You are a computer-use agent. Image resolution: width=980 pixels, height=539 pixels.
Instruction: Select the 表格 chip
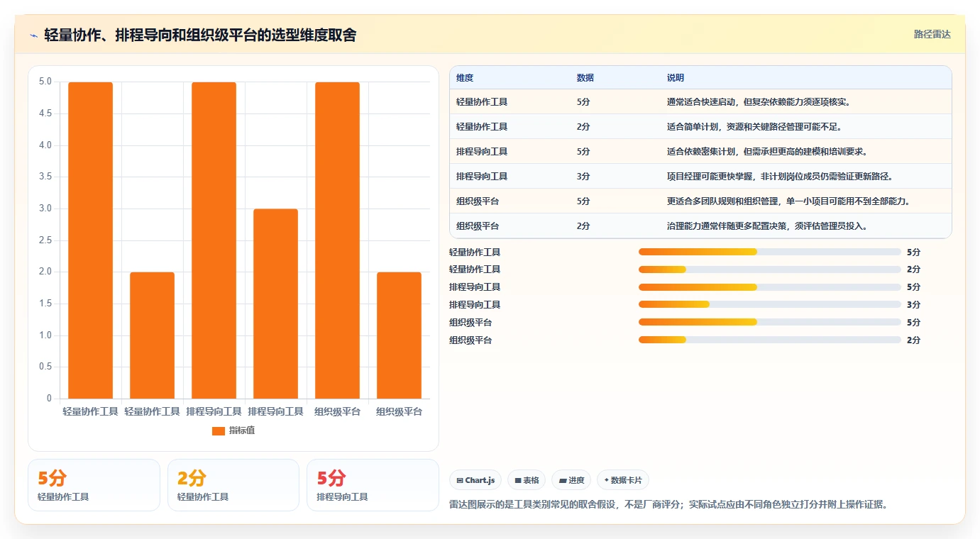pos(527,480)
